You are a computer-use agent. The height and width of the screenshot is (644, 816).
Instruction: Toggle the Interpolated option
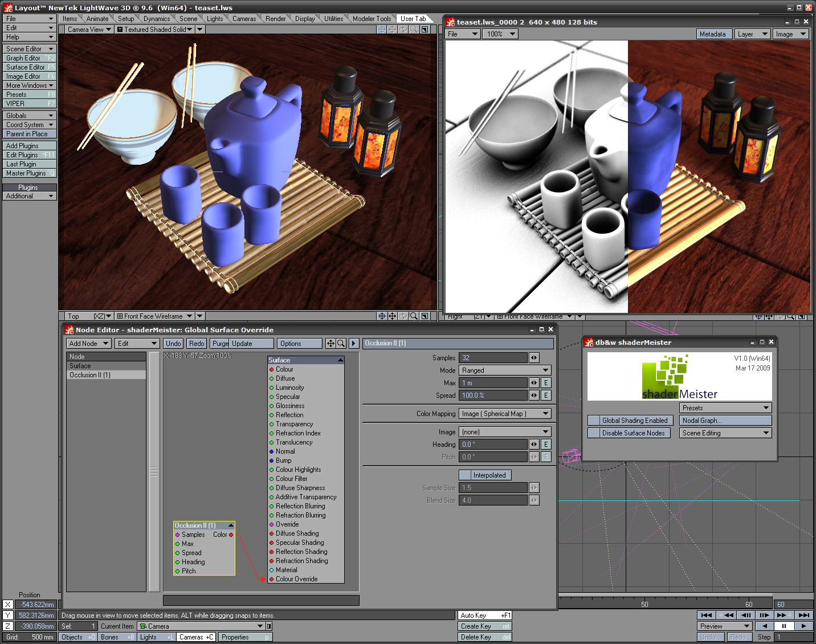[x=485, y=475]
